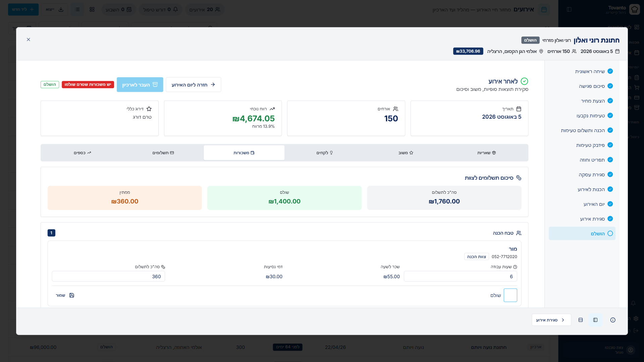Open חתונת נועה ויותם row in background list
Image resolution: width=644 pixels, height=362 pixels.
pos(279,347)
